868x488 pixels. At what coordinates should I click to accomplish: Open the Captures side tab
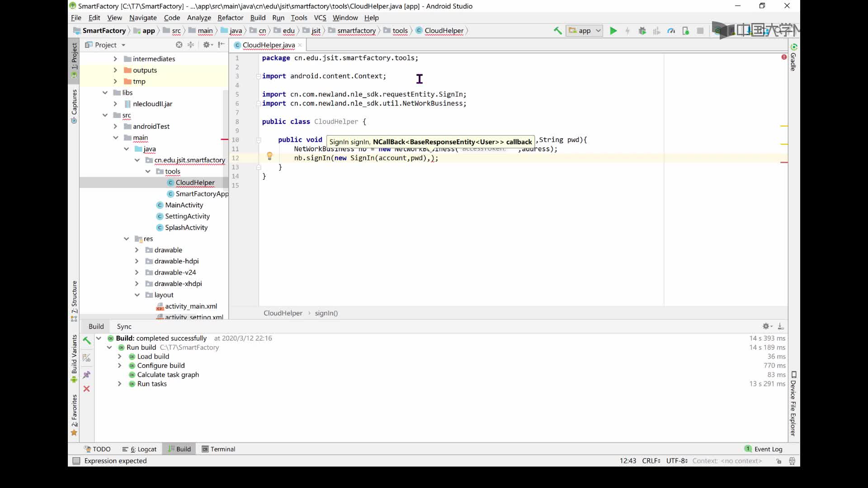tap(74, 106)
